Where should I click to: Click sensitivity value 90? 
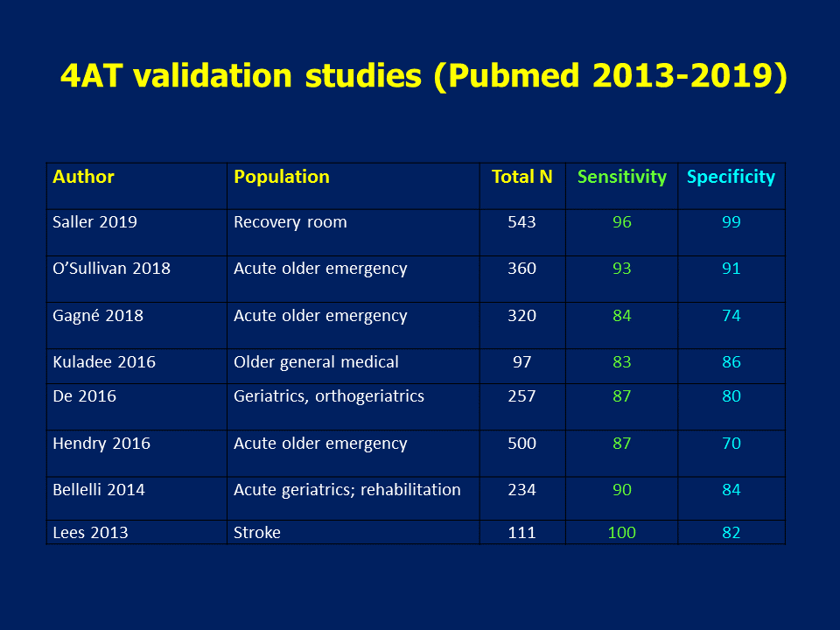pos(622,490)
